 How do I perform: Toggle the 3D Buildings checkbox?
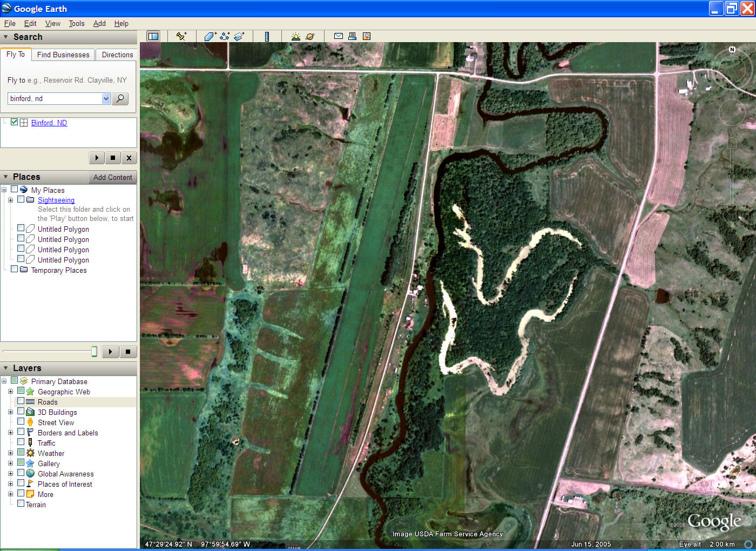(21, 412)
